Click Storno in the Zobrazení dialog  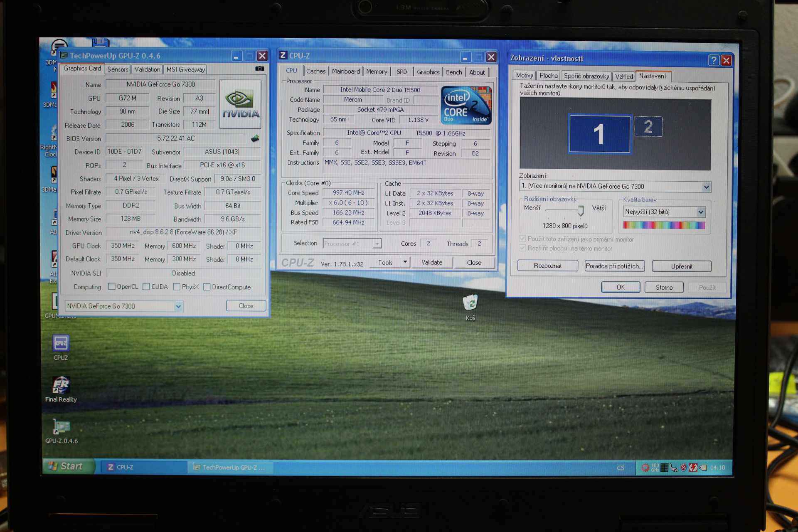[664, 287]
